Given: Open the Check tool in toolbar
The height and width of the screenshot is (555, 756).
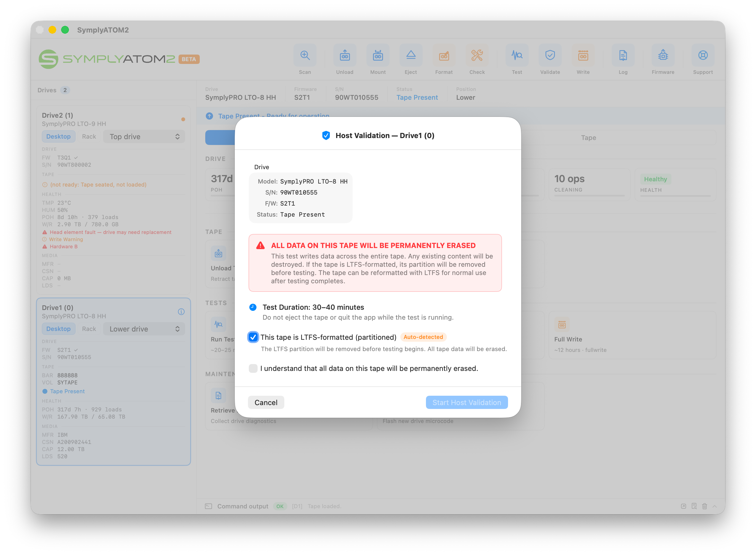Looking at the screenshot, I should click(477, 55).
